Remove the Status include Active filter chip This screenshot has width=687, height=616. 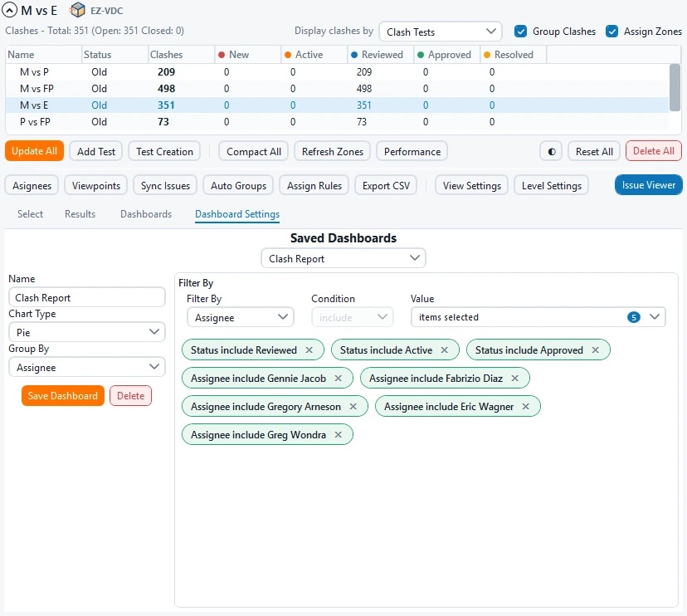444,350
